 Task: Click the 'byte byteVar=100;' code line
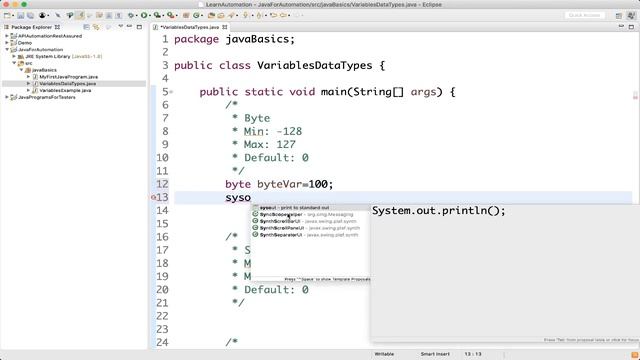click(x=279, y=184)
